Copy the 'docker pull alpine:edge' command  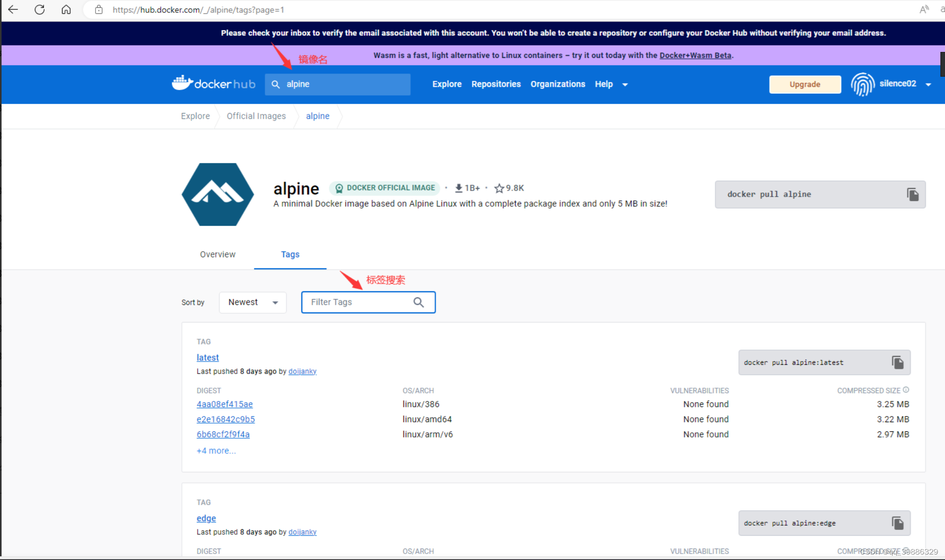pos(897,523)
